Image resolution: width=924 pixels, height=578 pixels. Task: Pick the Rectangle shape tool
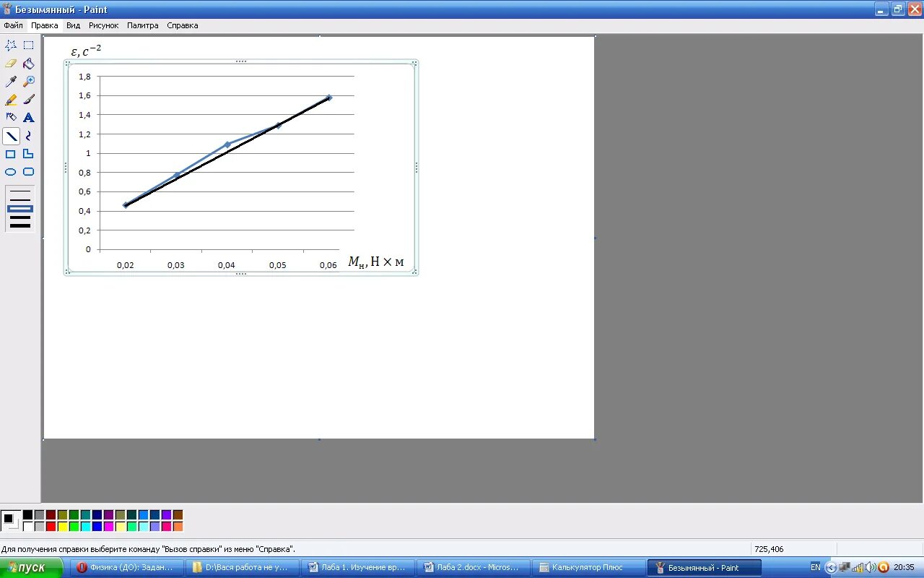(x=11, y=154)
